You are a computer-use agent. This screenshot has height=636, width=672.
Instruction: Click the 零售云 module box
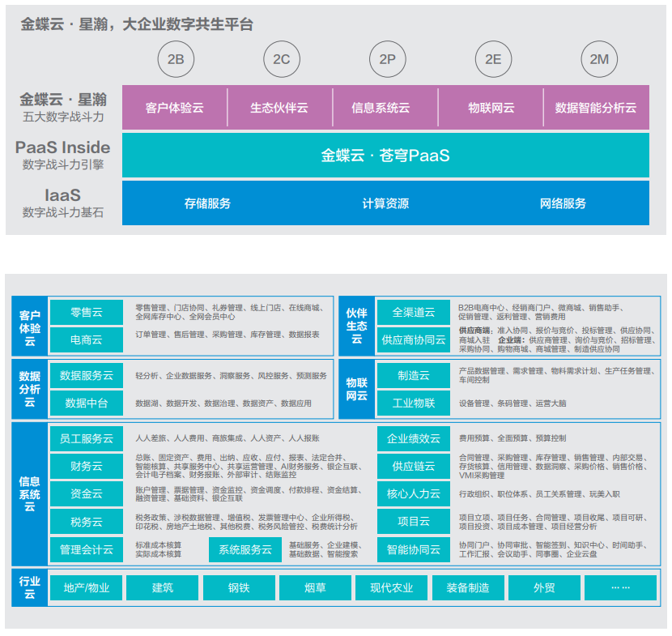coord(87,312)
